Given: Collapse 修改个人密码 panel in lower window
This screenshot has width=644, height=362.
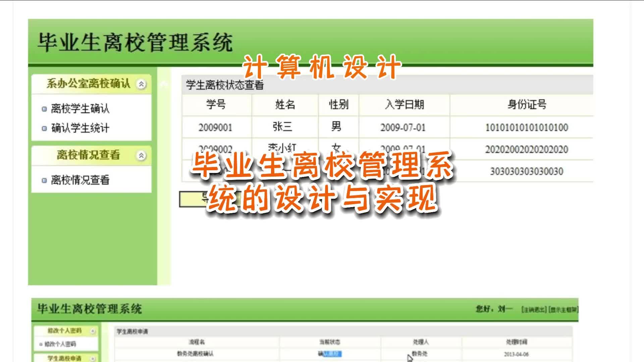Looking at the screenshot, I should [93, 331].
